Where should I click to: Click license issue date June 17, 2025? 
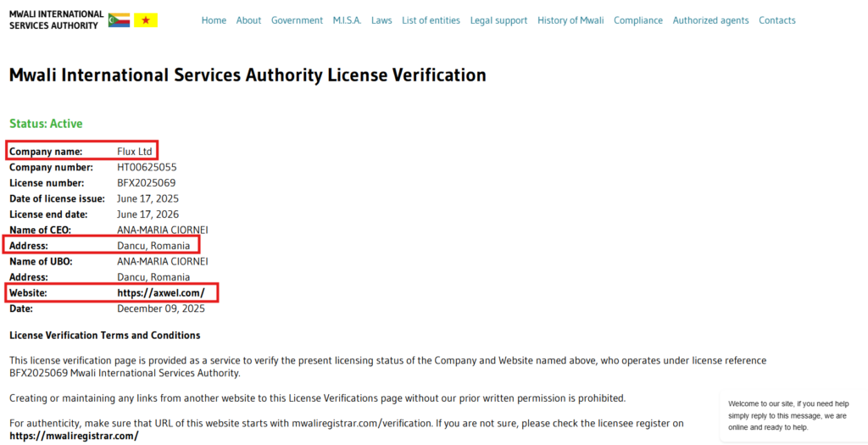click(148, 198)
